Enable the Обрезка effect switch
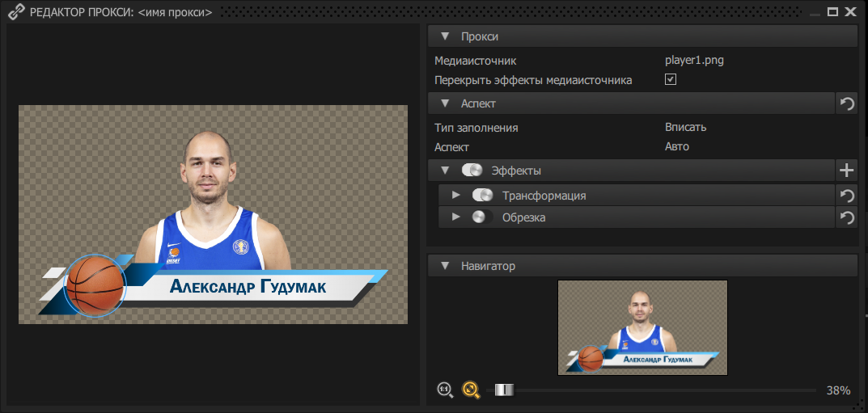This screenshot has width=868, height=413. (x=482, y=217)
